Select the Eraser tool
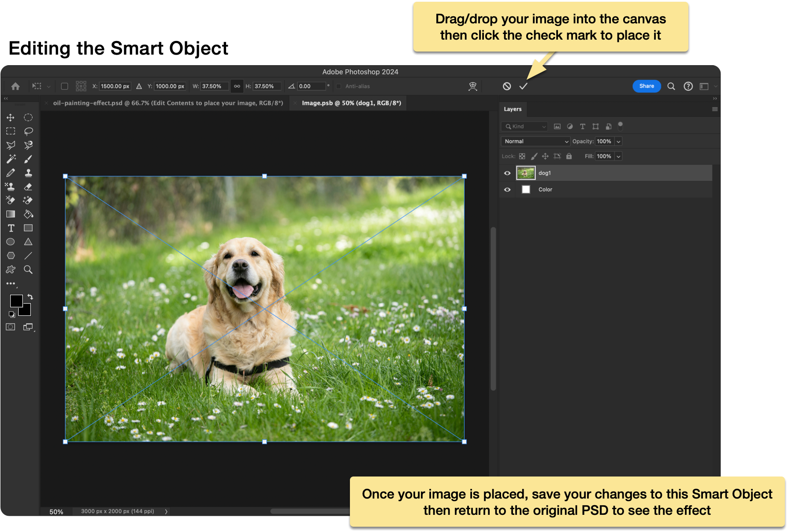Viewport: 788px width, 532px height. pos(28,187)
